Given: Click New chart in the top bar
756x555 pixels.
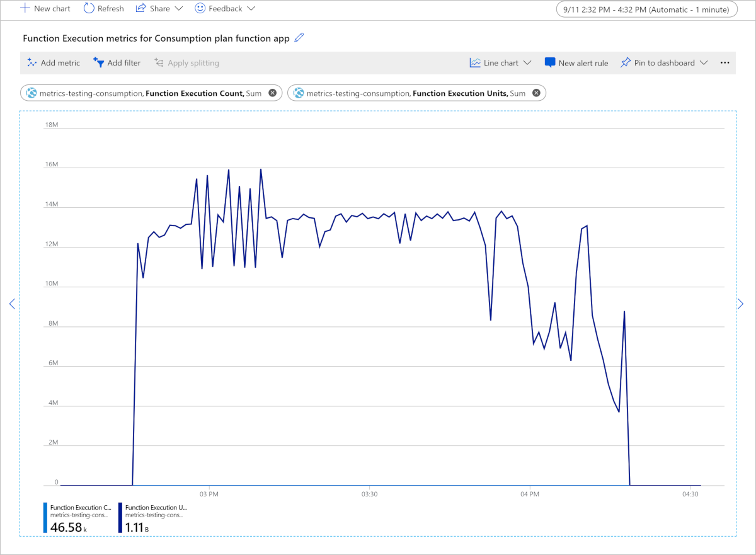Looking at the screenshot, I should tap(44, 8).
